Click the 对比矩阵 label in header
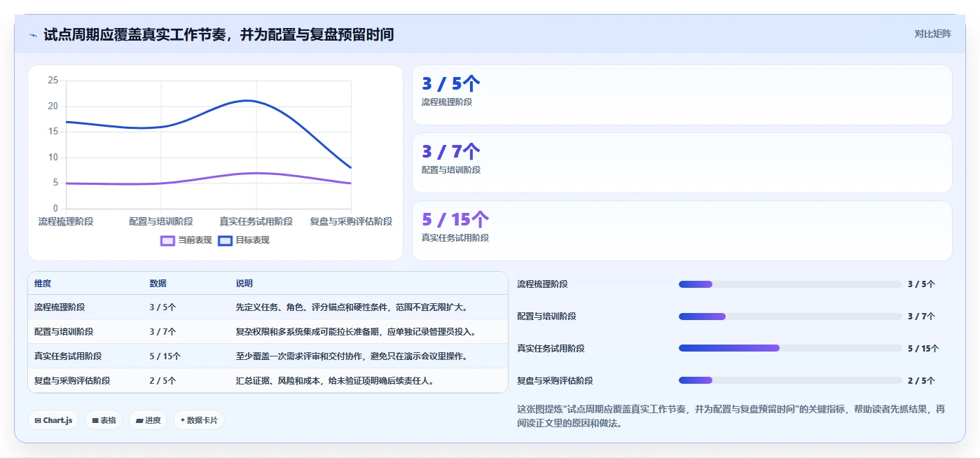This screenshot has height=458, width=980. click(932, 34)
